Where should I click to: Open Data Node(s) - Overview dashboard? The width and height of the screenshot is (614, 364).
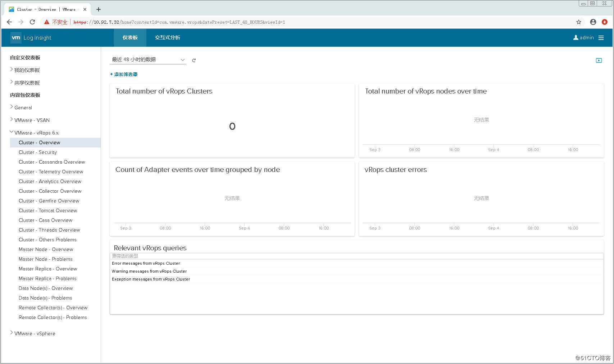46,288
